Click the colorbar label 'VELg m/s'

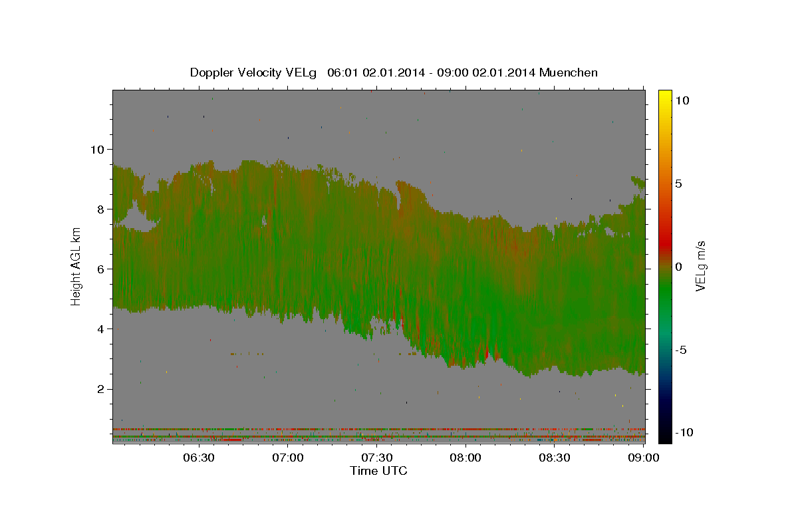700,265
